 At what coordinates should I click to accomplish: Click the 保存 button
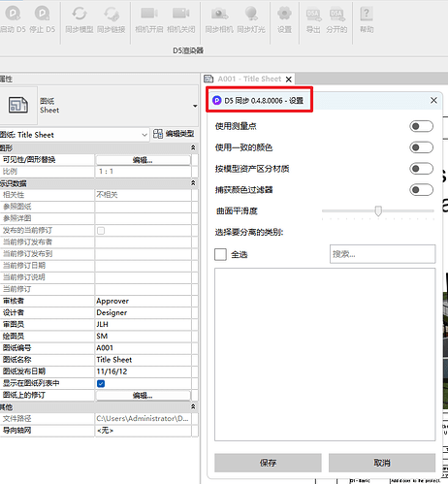(268, 463)
